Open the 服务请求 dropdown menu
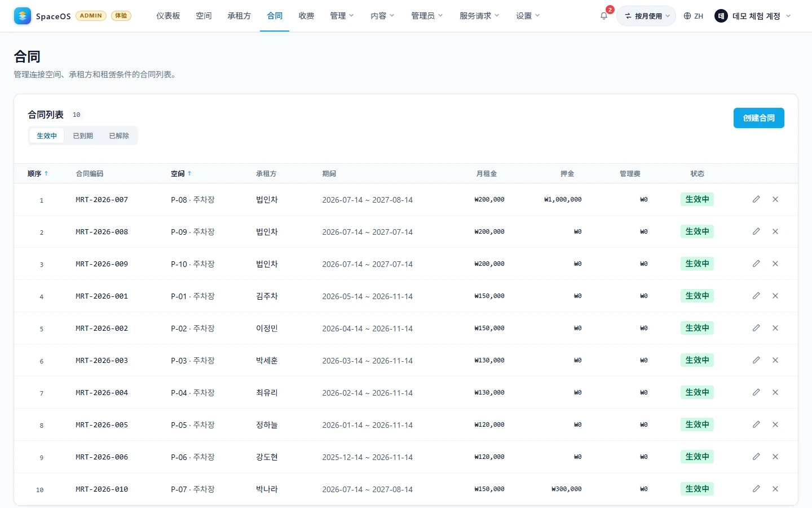This screenshot has width=812, height=508. click(x=479, y=16)
